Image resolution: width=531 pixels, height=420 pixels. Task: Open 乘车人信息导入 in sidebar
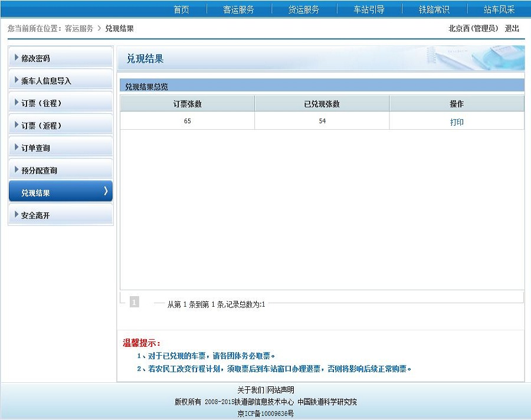(x=46, y=81)
